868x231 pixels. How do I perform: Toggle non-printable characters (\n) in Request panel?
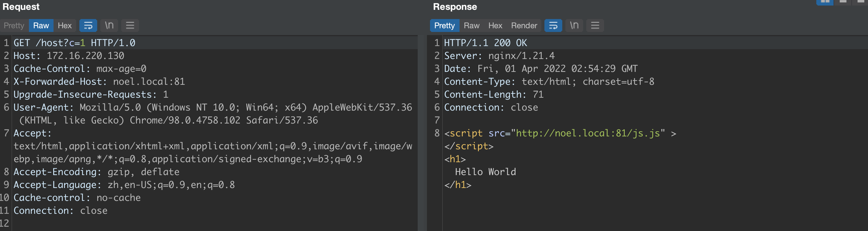[x=109, y=25]
